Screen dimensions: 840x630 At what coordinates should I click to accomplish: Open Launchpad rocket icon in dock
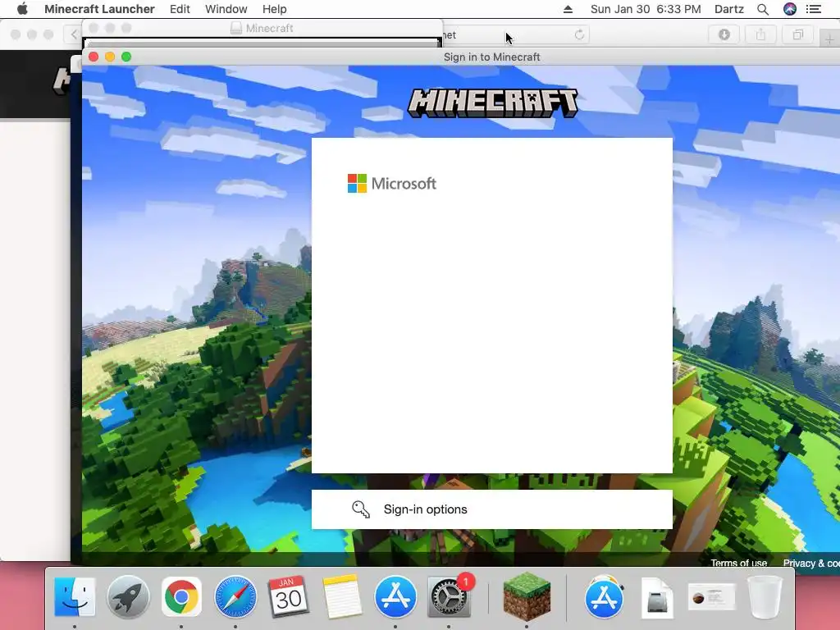pyautogui.click(x=128, y=597)
